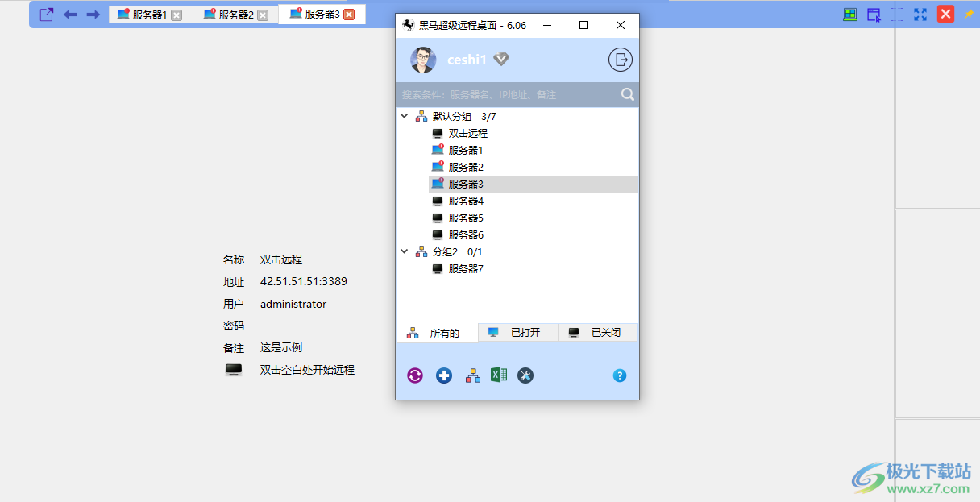Click the window-with-cursor icon in top bar
980x502 pixels.
pos(874,15)
